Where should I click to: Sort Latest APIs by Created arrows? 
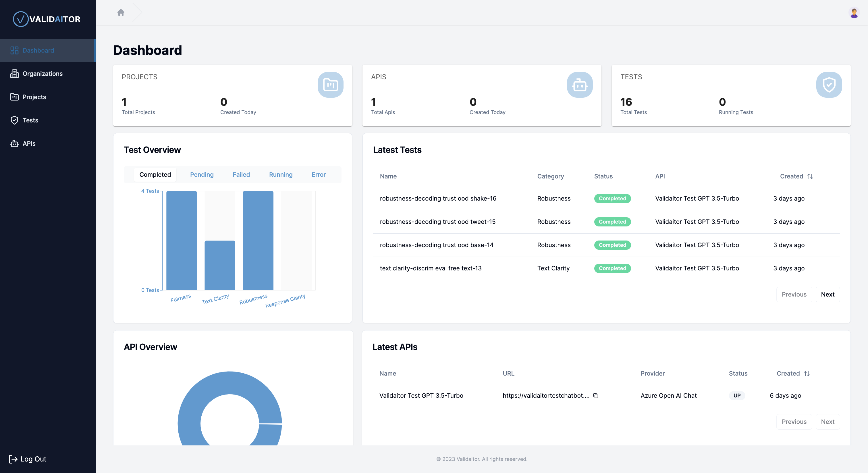pos(807,374)
